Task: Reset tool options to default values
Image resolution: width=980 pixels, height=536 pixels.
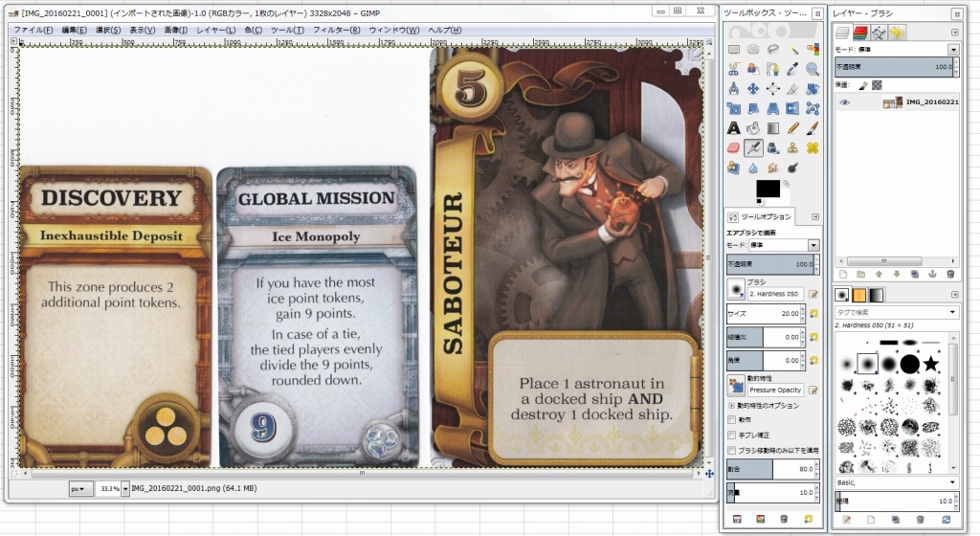Action: (x=808, y=519)
